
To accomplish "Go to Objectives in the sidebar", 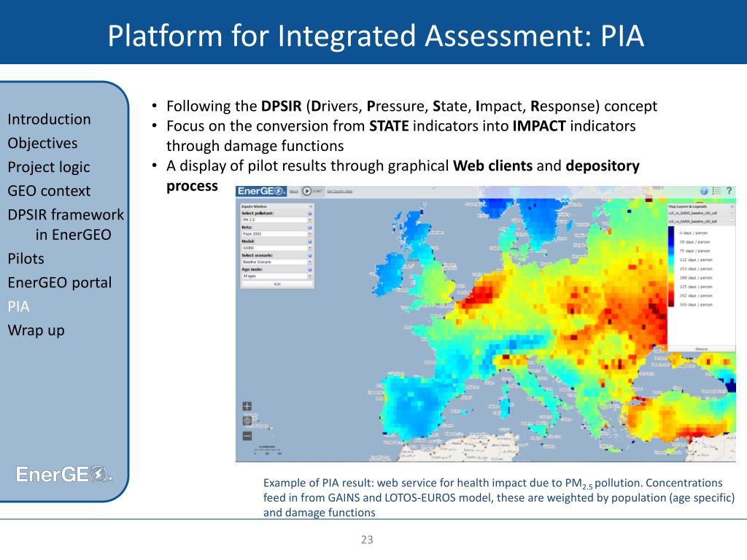I will tap(42, 143).
